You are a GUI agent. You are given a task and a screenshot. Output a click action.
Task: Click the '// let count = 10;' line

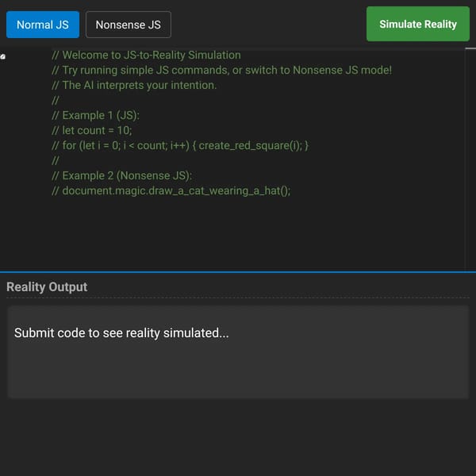92,131
